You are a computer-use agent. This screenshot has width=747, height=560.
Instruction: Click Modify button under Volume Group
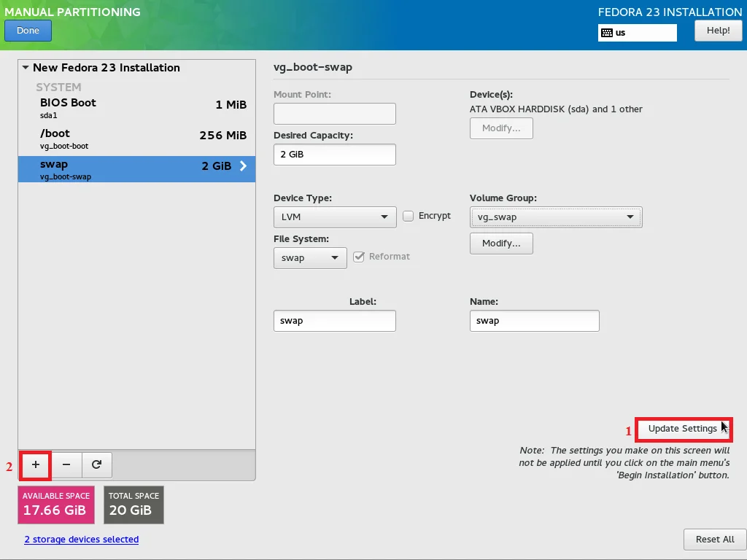pos(501,244)
